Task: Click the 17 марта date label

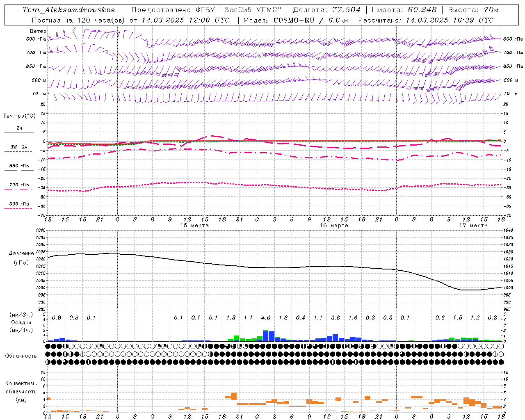Action: [x=473, y=226]
